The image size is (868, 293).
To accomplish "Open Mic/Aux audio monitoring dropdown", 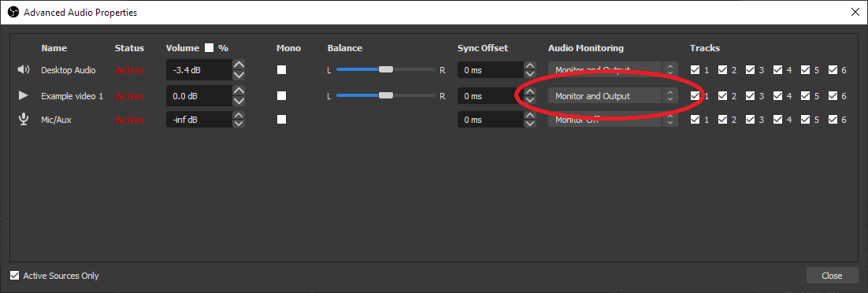I will click(x=614, y=119).
